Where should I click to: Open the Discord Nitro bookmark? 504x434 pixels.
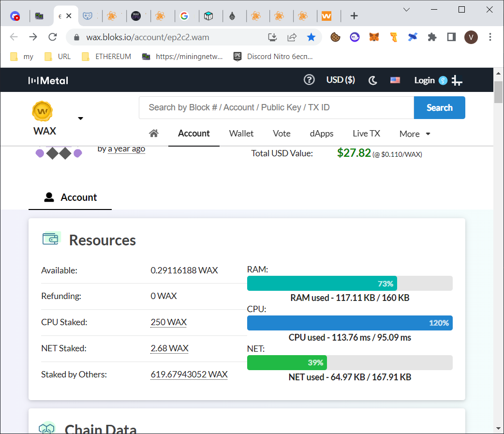[x=273, y=57]
